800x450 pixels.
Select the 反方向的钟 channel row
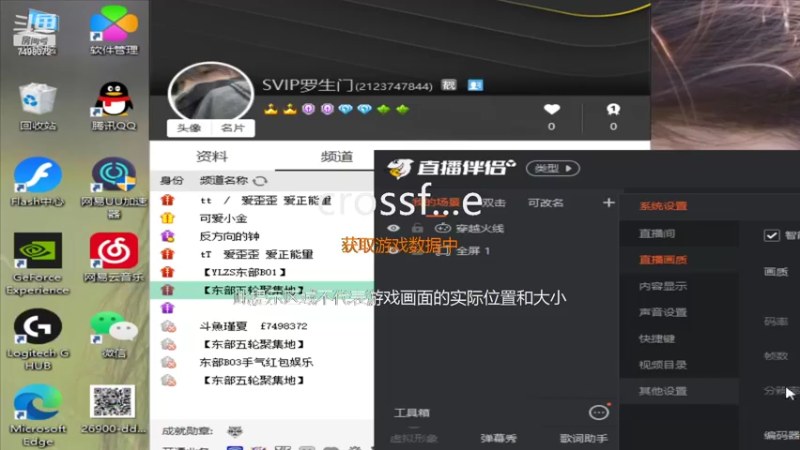[x=262, y=236]
